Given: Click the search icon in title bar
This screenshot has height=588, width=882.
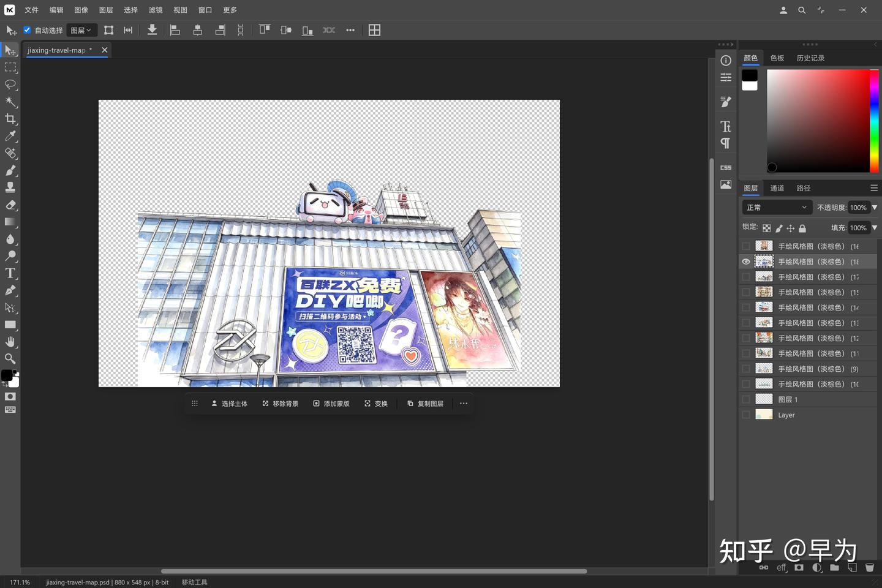Looking at the screenshot, I should [802, 10].
